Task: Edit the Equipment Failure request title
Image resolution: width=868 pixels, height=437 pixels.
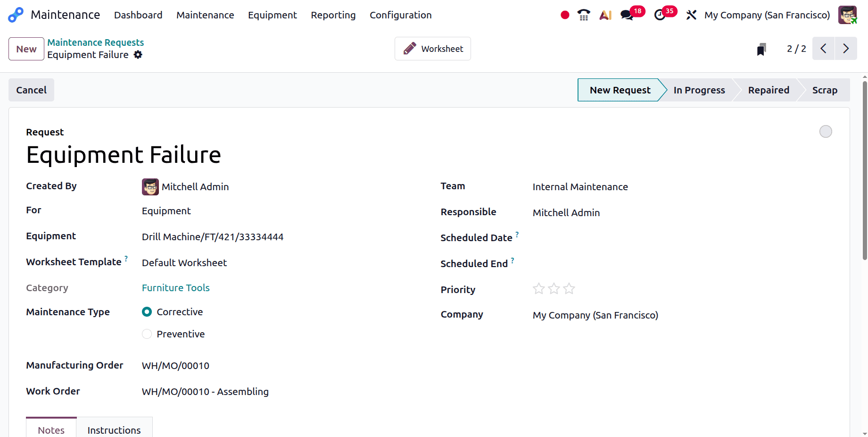Action: 124,155
